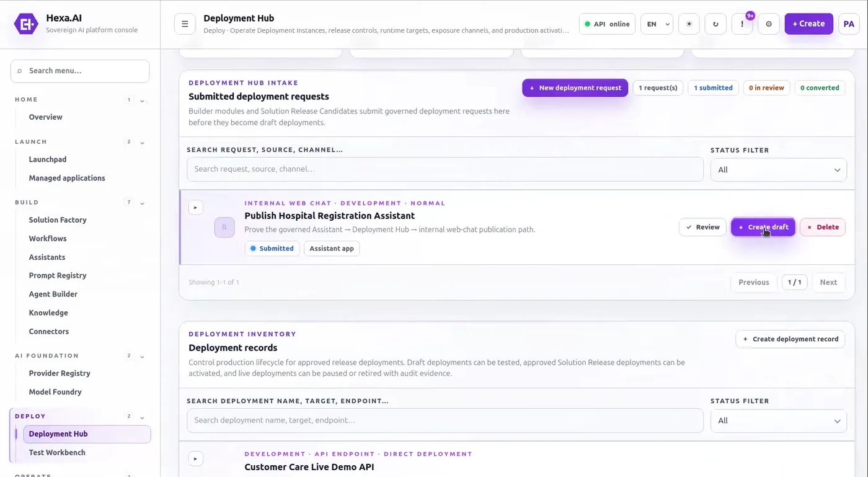Click Create draft for the Hospital request

point(763,227)
